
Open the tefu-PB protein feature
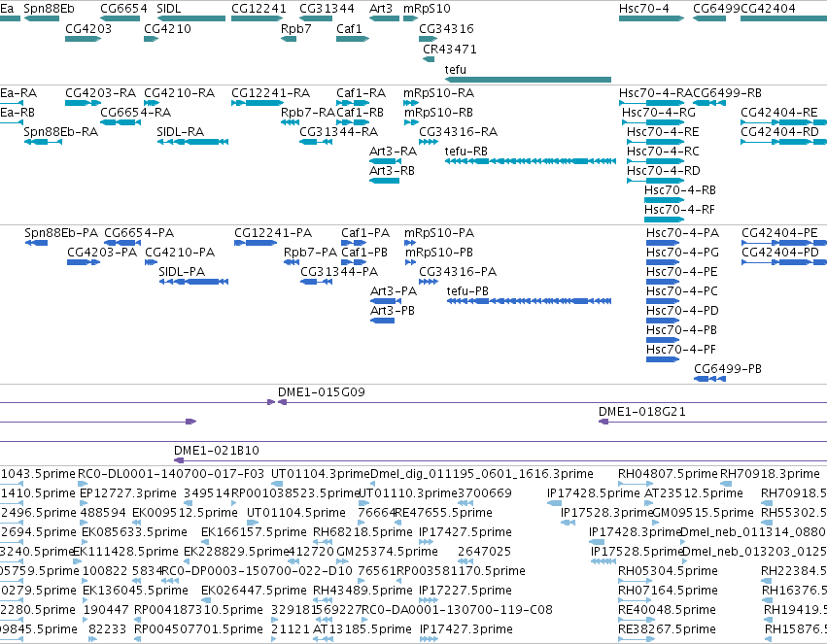[529, 301]
